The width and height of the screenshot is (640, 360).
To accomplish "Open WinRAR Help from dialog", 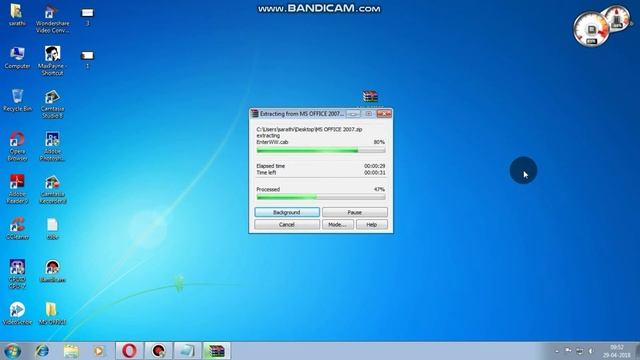I will (x=371, y=224).
